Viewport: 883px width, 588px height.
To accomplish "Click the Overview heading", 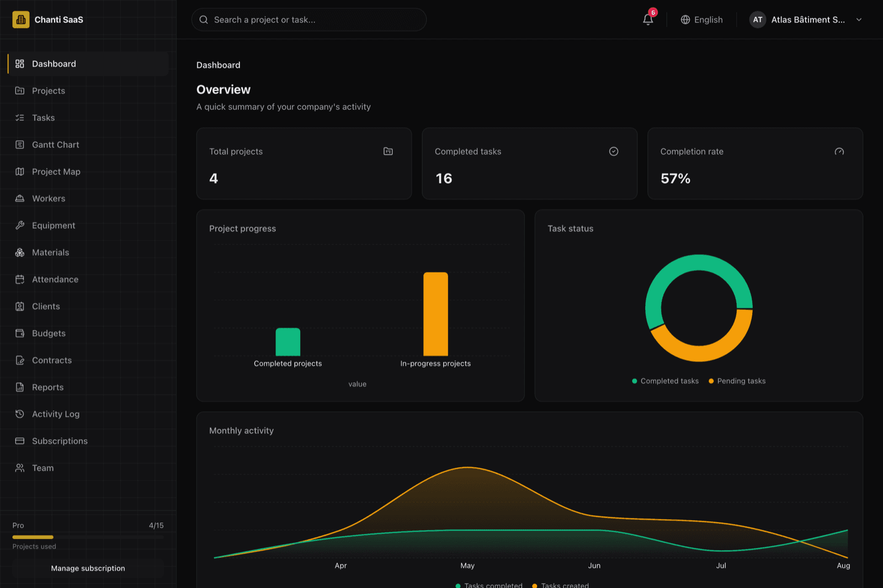I will click(x=224, y=90).
